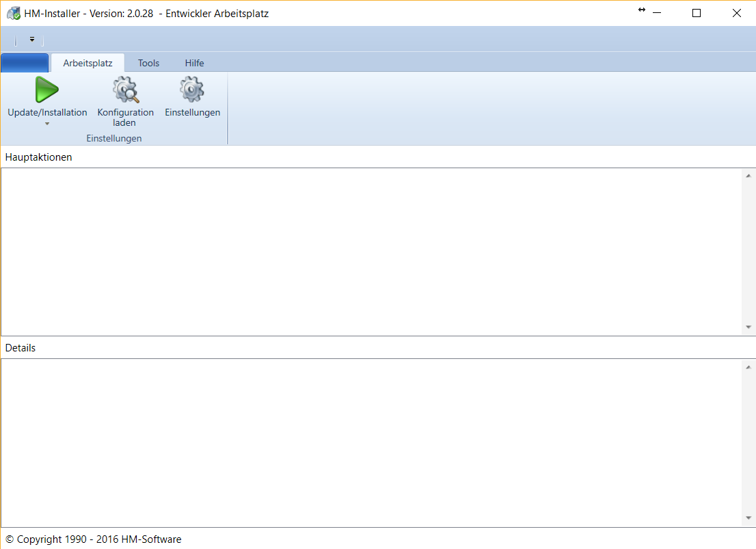This screenshot has height=549, width=756.
Task: Open the blue application menu button
Action: pyautogui.click(x=25, y=63)
